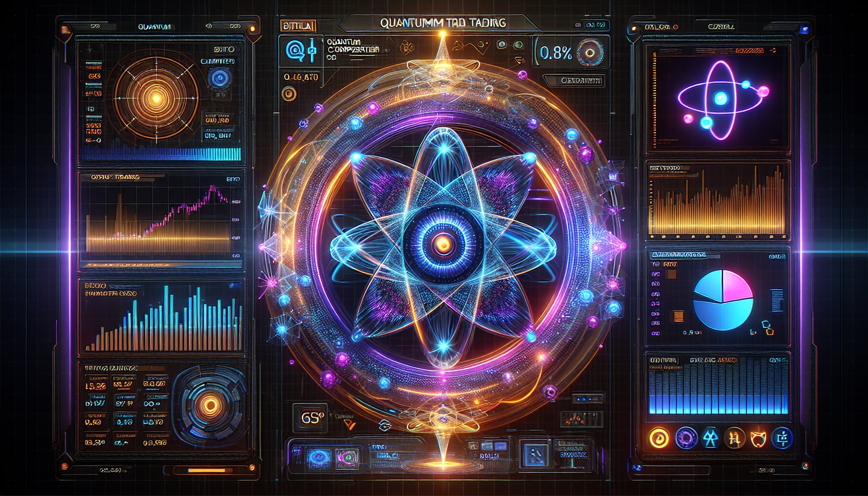This screenshot has height=496, width=868.
Task: Select the purple swirl circle icon
Action: click(686, 438)
